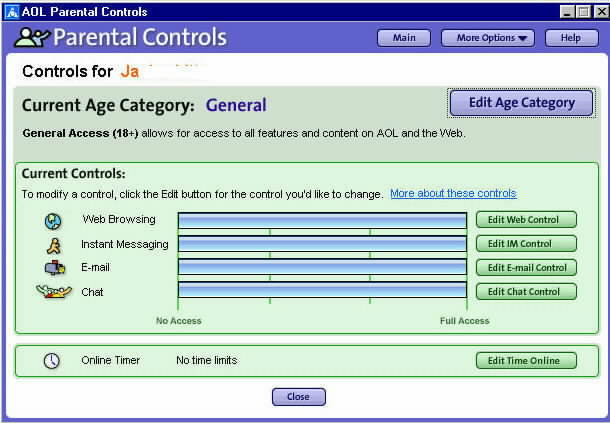Click the Chat people icon
Image resolution: width=610 pixels, height=423 pixels.
[54, 291]
